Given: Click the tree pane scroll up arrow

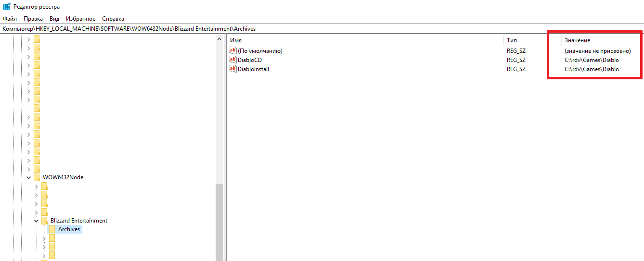Looking at the screenshot, I should click(219, 39).
